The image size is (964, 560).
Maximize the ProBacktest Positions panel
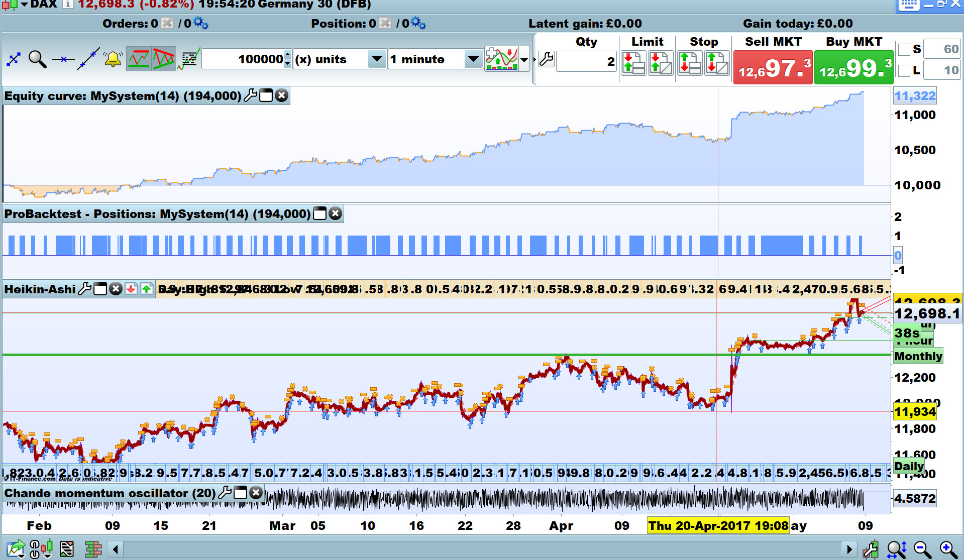pyautogui.click(x=319, y=213)
